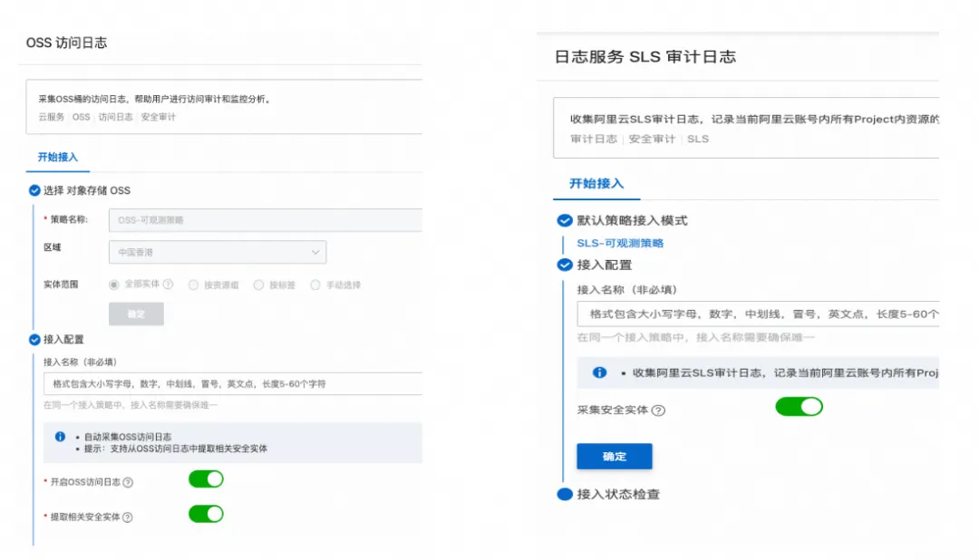Click the 选择 对象存储 OSS step label
This screenshot has height=560, width=979.
click(87, 190)
